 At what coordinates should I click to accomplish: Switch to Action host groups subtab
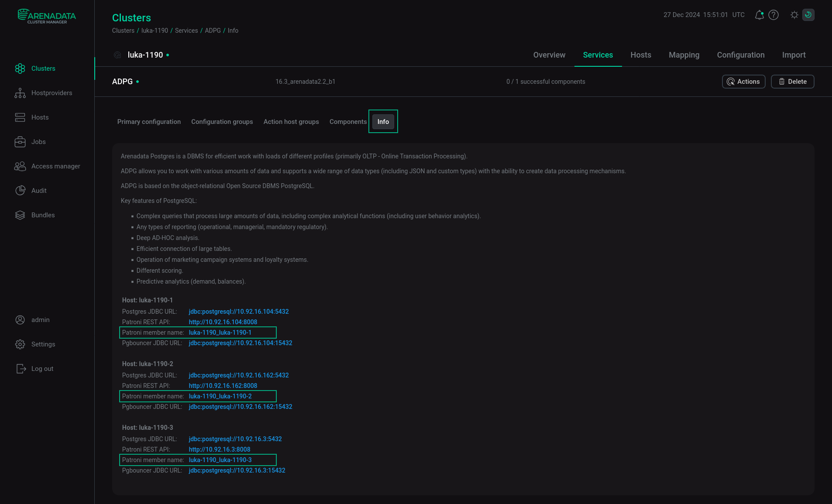pos(291,122)
